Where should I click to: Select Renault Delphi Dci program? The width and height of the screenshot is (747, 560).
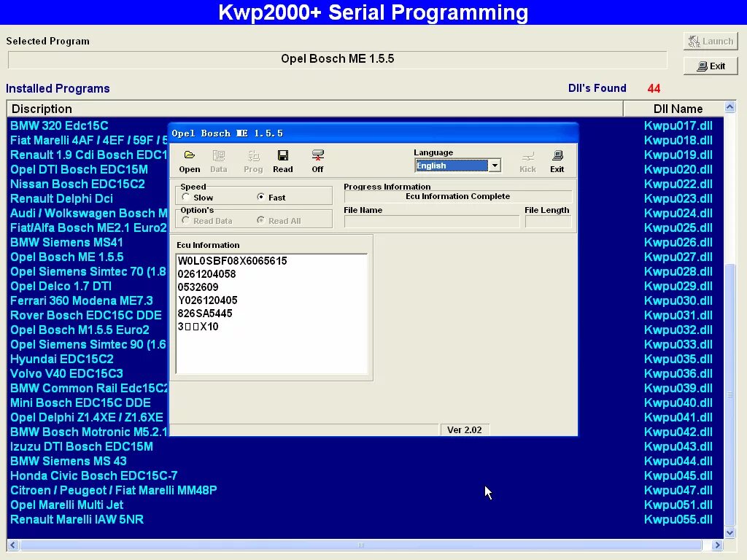click(x=61, y=198)
